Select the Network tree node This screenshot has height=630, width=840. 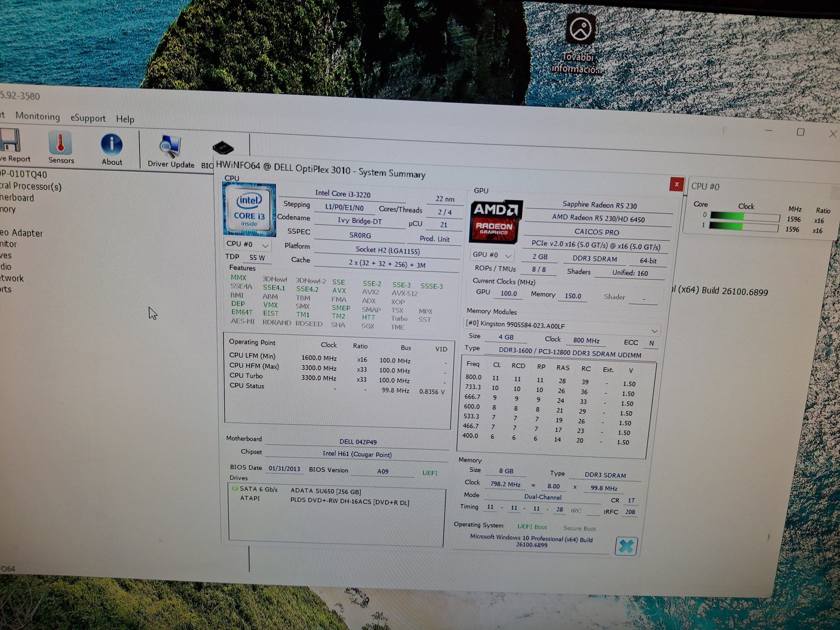tap(12, 278)
